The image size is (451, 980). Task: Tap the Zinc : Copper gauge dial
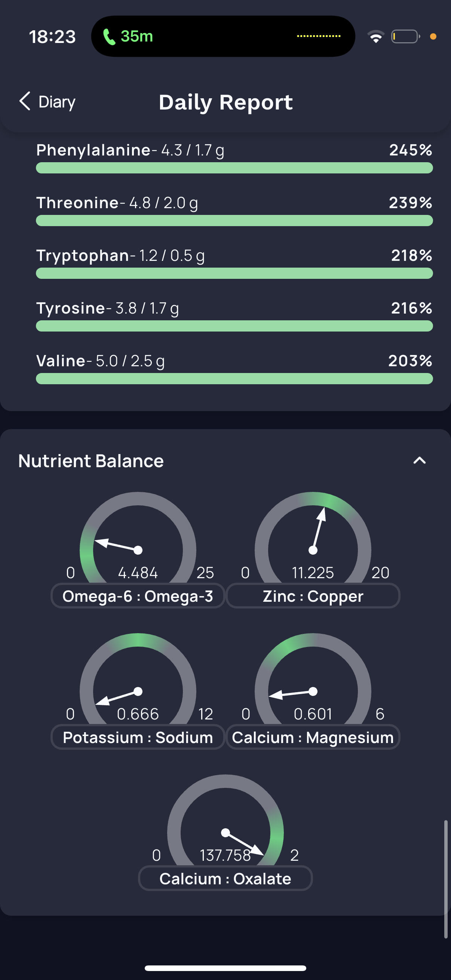tap(313, 540)
